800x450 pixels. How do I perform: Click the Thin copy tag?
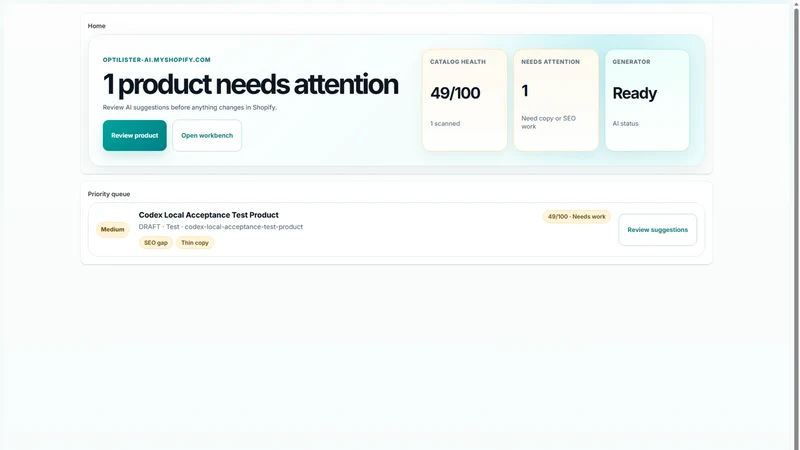pyautogui.click(x=195, y=243)
